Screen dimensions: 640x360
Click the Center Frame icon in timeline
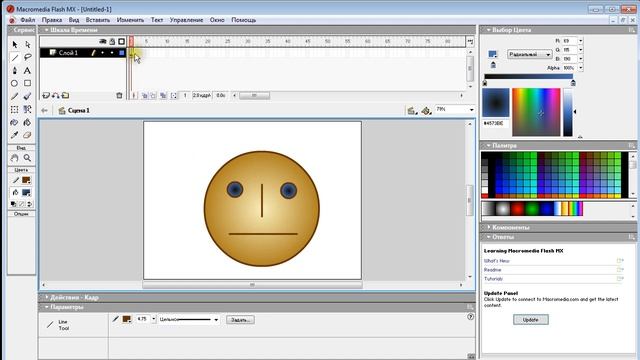pyautogui.click(x=134, y=96)
